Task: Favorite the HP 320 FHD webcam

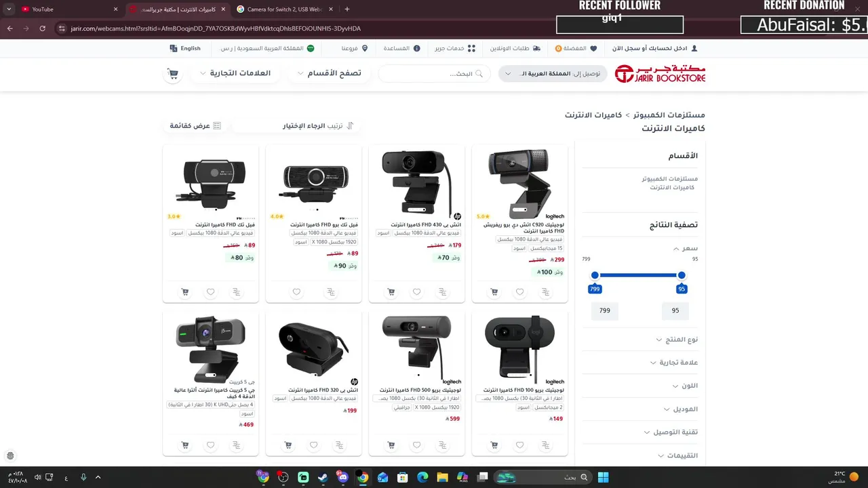Action: (313, 445)
